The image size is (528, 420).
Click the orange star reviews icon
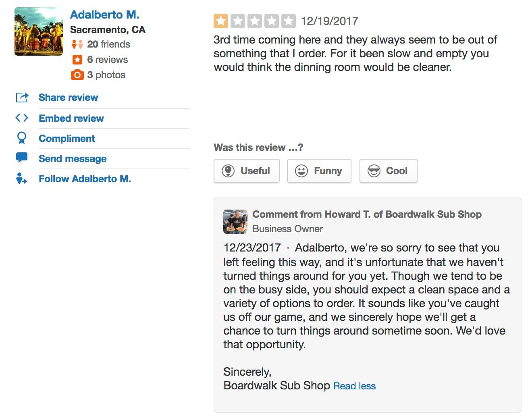tap(77, 60)
